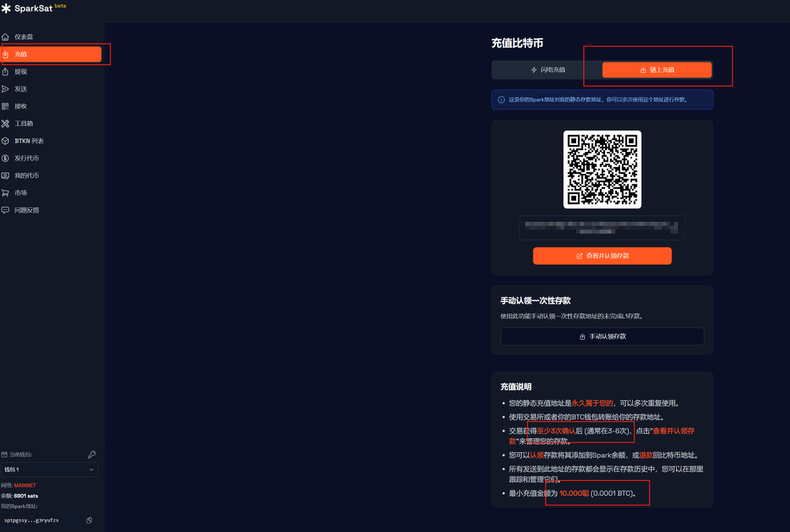Image resolution: width=790 pixels, height=532 pixels.
Task: Click the blurred deposit address box
Action: coord(602,228)
